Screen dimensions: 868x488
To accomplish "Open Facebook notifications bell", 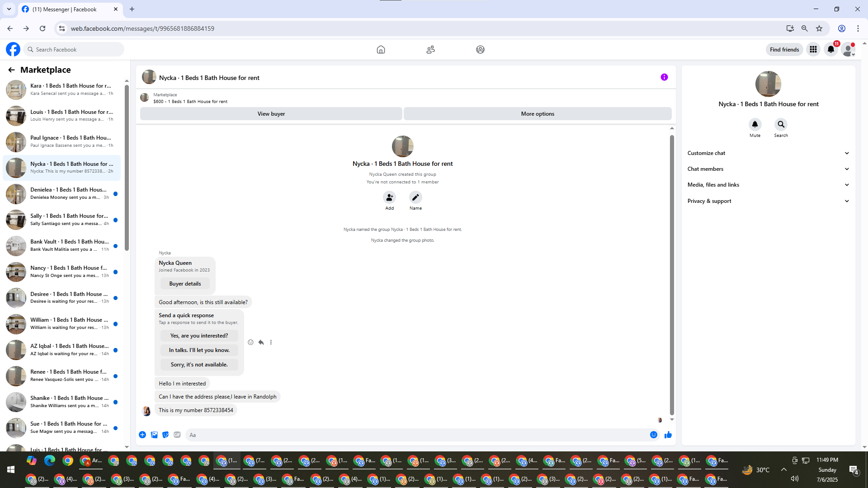I will click(x=831, y=50).
